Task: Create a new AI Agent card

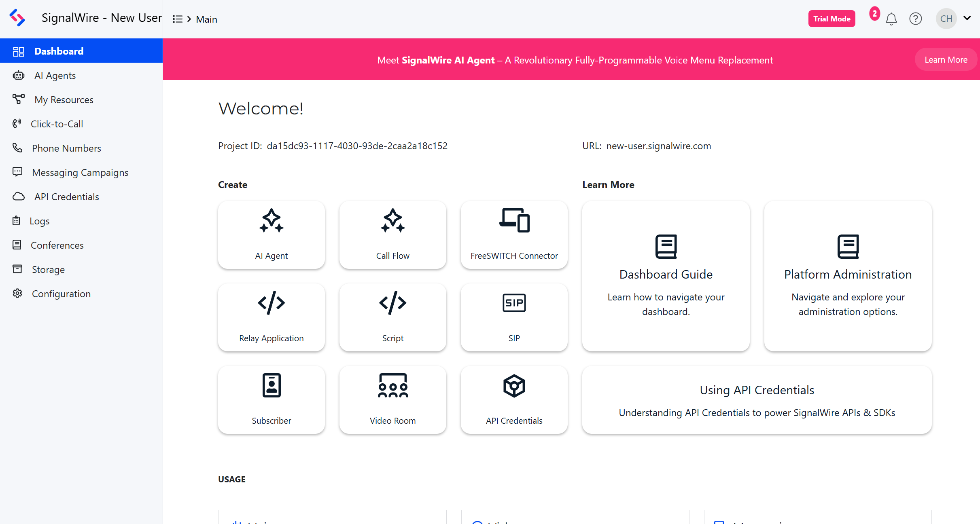Action: point(271,235)
